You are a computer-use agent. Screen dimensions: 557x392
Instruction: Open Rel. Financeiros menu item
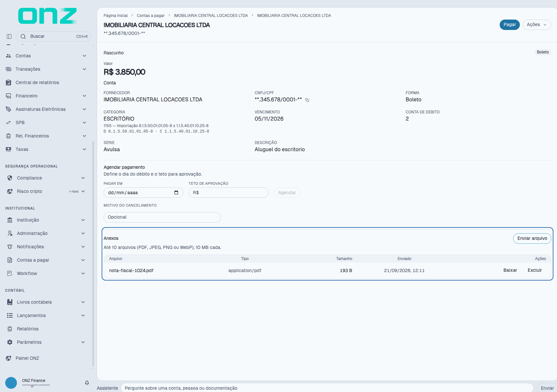coord(46,136)
